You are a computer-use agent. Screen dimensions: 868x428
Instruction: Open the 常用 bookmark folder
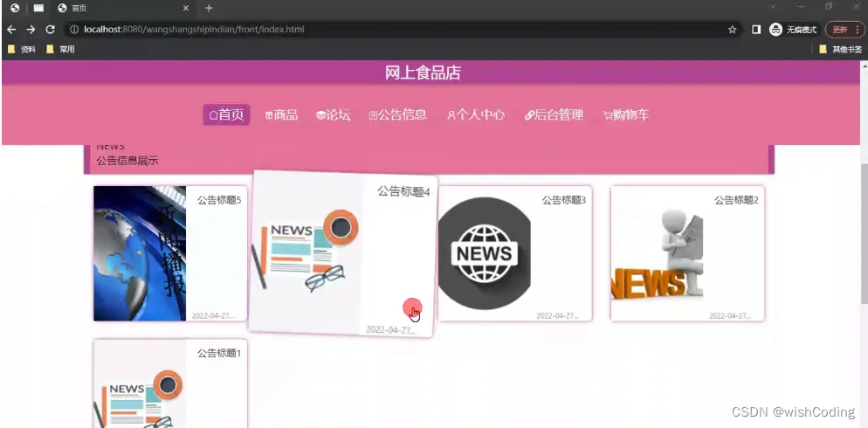click(x=60, y=49)
